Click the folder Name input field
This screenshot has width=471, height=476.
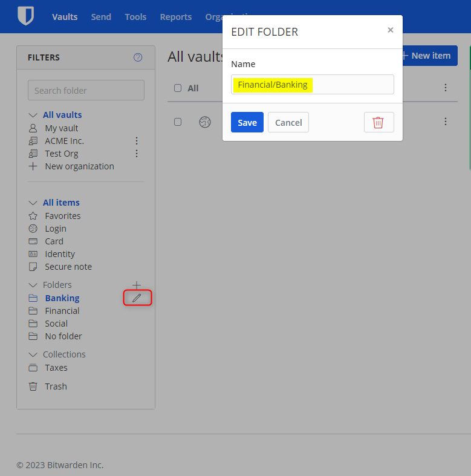pyautogui.click(x=313, y=85)
